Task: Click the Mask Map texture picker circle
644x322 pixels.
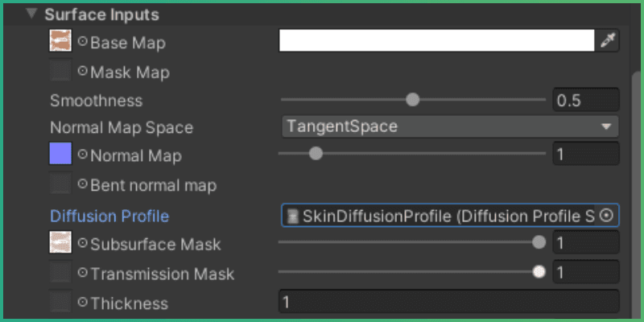Action: tap(82, 72)
